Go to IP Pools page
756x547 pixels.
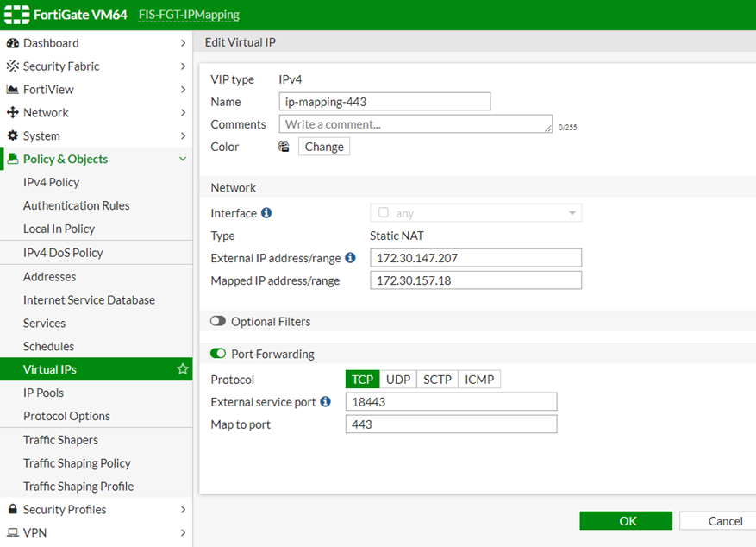pyautogui.click(x=43, y=393)
